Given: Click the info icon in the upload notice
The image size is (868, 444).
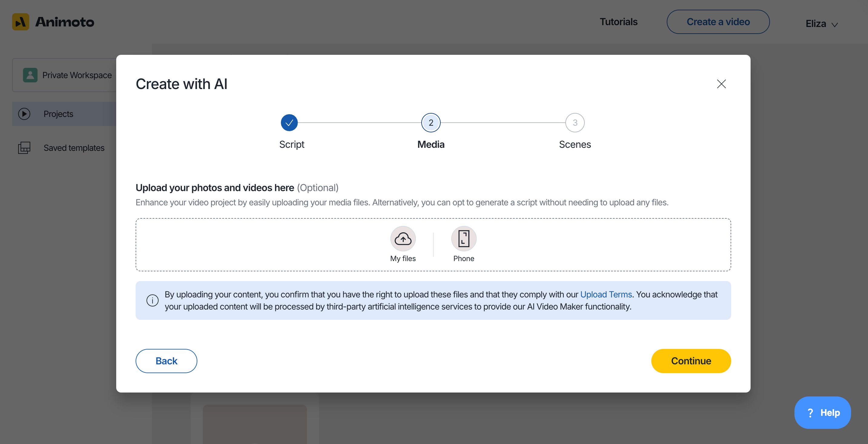Looking at the screenshot, I should pyautogui.click(x=152, y=300).
